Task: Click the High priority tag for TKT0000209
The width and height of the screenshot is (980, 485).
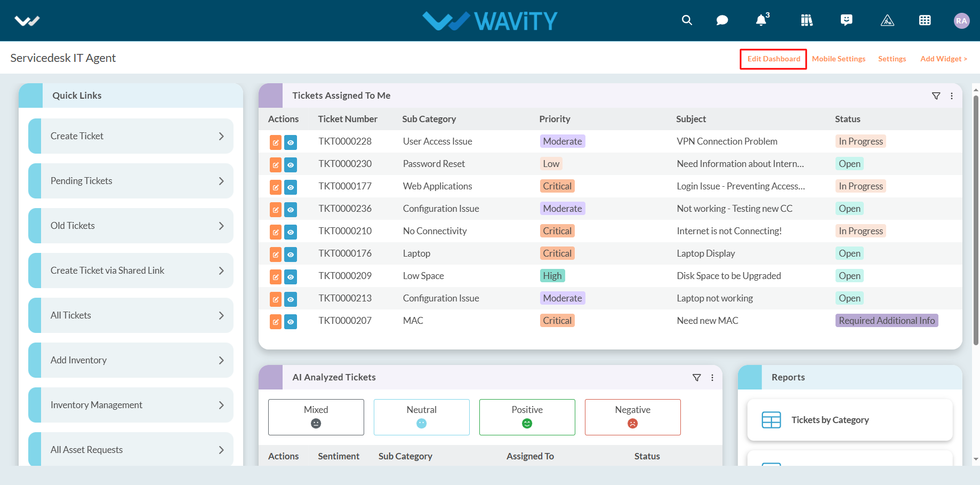Action: click(x=552, y=276)
